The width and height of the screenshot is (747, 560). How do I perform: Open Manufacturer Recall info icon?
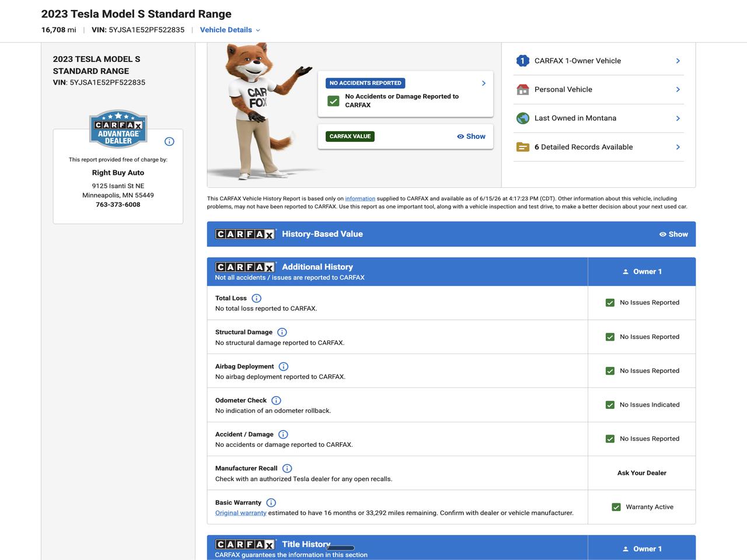click(287, 468)
